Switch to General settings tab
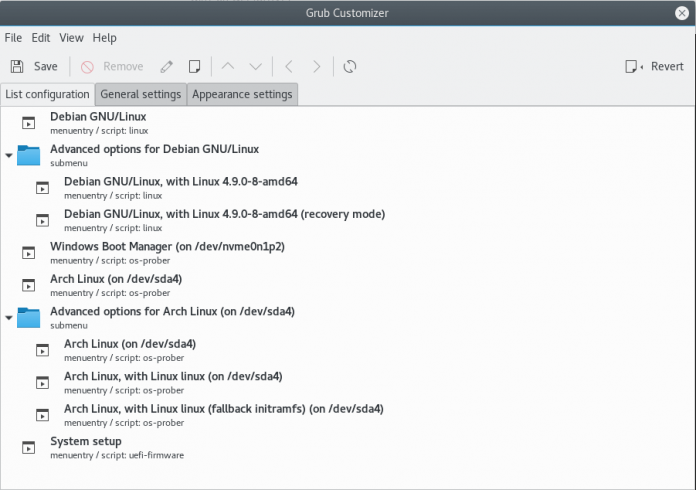 [x=141, y=95]
